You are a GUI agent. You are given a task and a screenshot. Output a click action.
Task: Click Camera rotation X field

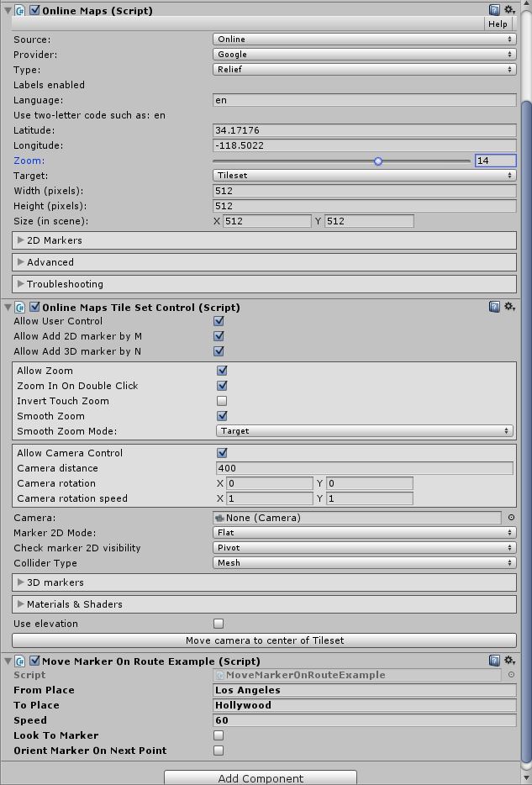tap(269, 483)
